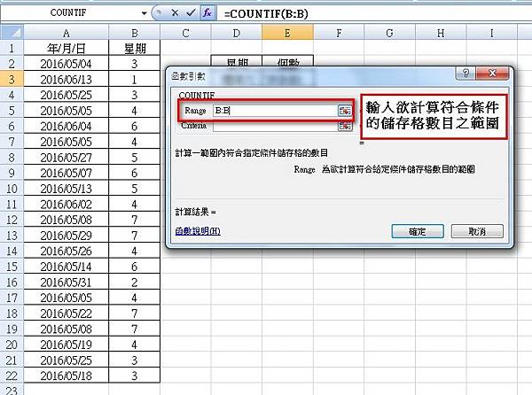Click the 個數 header cell in column E

(x=287, y=61)
